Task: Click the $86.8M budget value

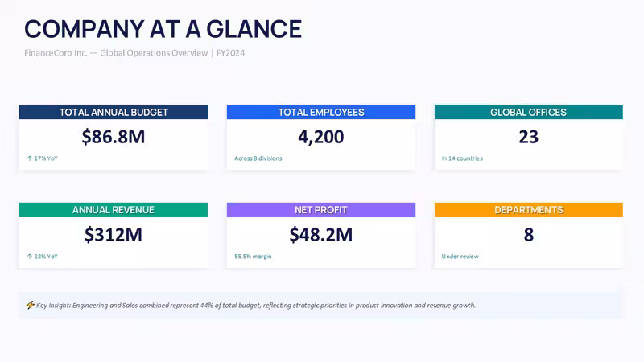Action: point(114,137)
